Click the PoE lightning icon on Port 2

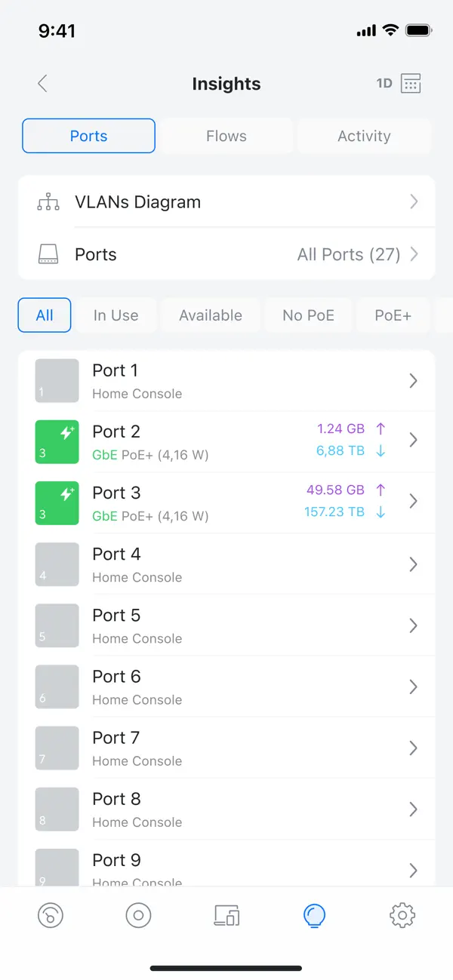coord(66,431)
